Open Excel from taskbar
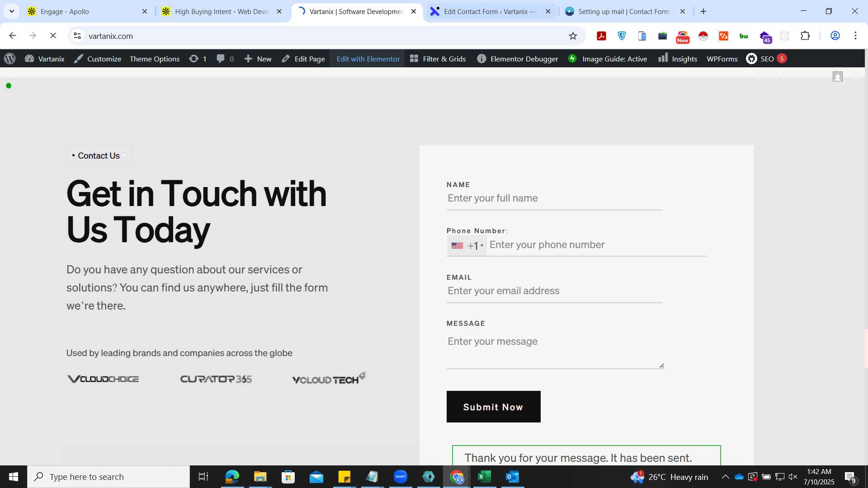Screen dimensions: 868x488 pyautogui.click(x=485, y=477)
